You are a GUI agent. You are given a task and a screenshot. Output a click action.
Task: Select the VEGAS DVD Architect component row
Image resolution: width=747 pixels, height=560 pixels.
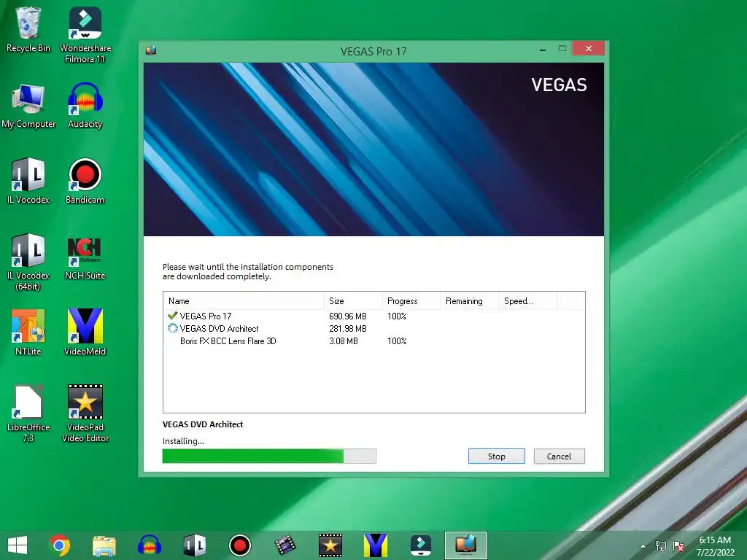click(374, 329)
